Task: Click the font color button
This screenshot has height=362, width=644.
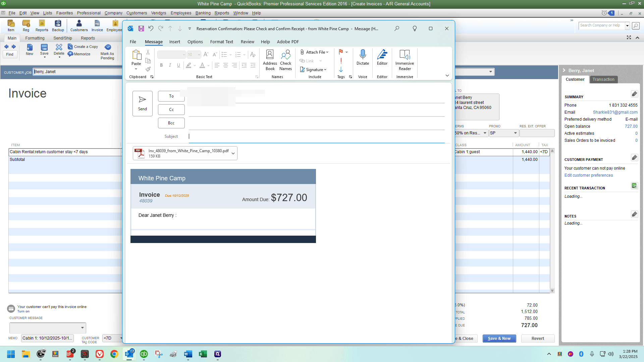Action: (x=202, y=65)
